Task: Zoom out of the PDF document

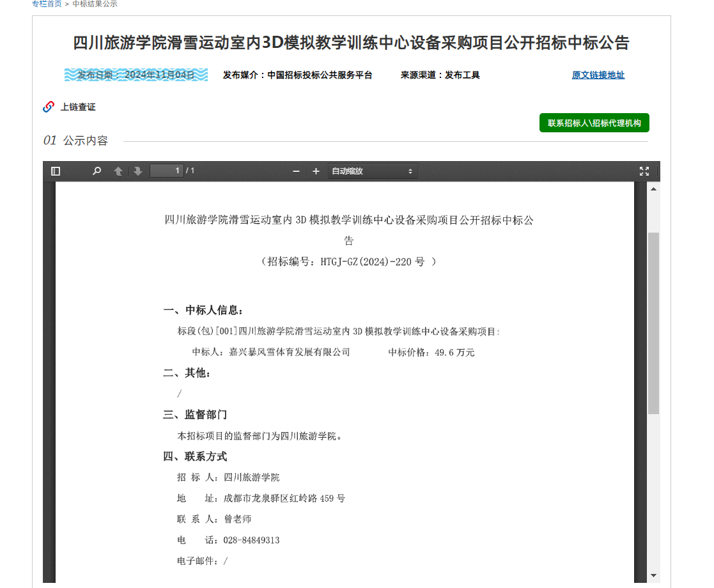Action: (x=296, y=171)
